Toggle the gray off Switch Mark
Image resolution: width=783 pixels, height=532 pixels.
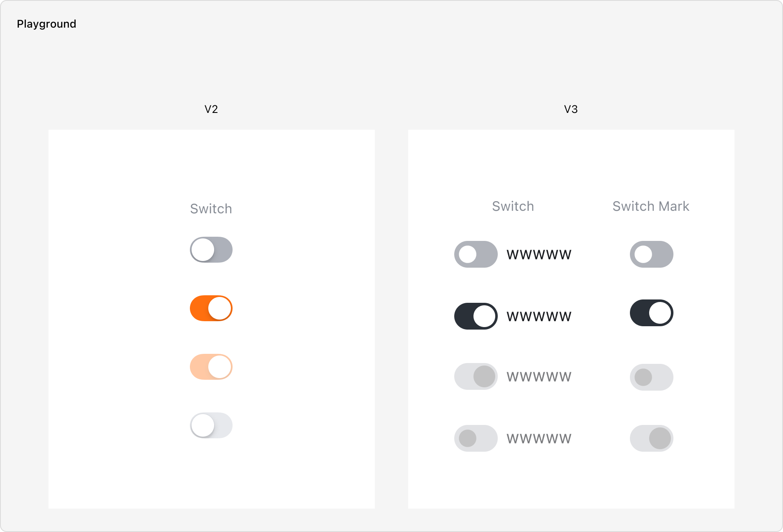click(652, 254)
